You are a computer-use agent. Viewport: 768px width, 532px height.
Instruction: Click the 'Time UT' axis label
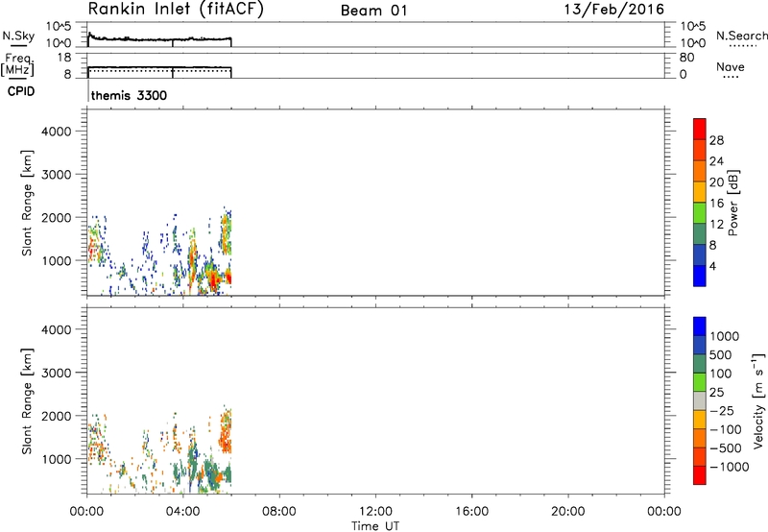point(375,526)
